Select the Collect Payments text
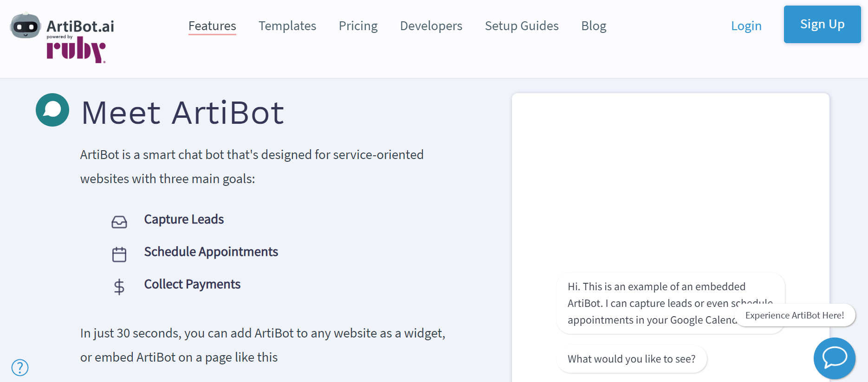The image size is (868, 382). pos(192,284)
